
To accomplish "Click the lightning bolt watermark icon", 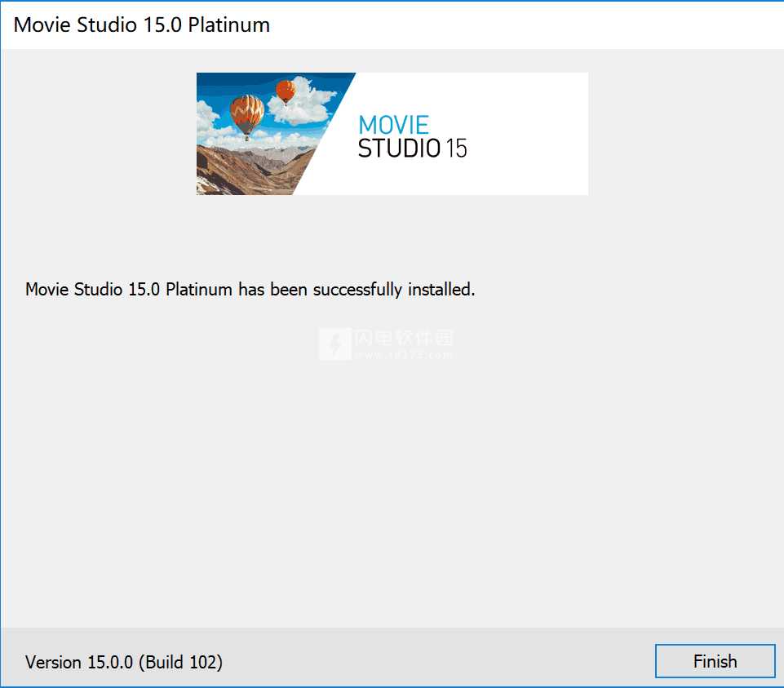I will point(335,344).
